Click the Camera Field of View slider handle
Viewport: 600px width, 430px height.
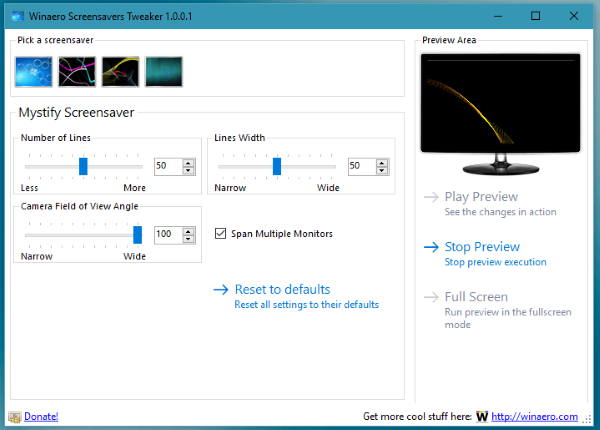click(x=137, y=235)
